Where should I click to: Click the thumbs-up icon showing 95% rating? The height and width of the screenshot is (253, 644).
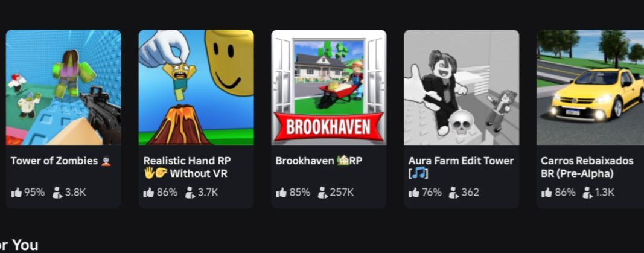pos(16,192)
